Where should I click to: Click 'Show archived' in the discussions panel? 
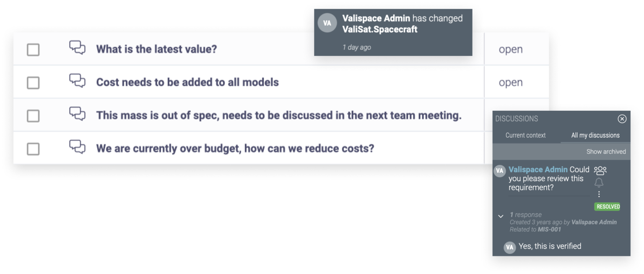tap(607, 151)
